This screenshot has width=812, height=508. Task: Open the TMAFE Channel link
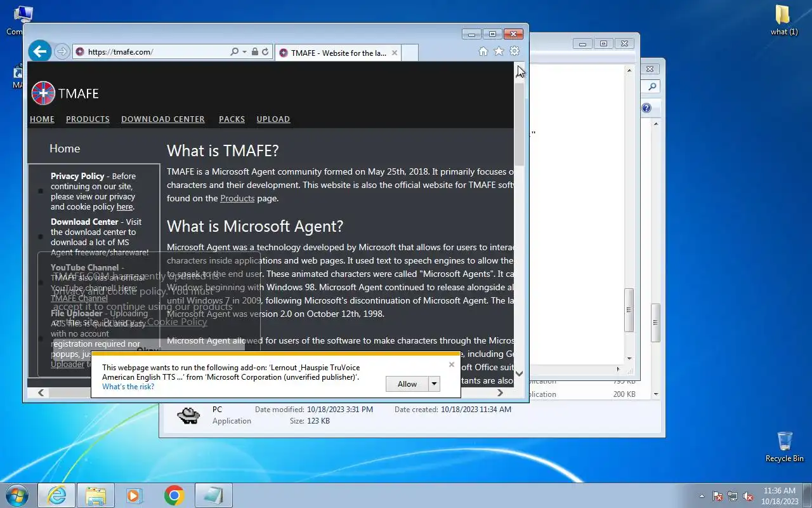(x=79, y=298)
